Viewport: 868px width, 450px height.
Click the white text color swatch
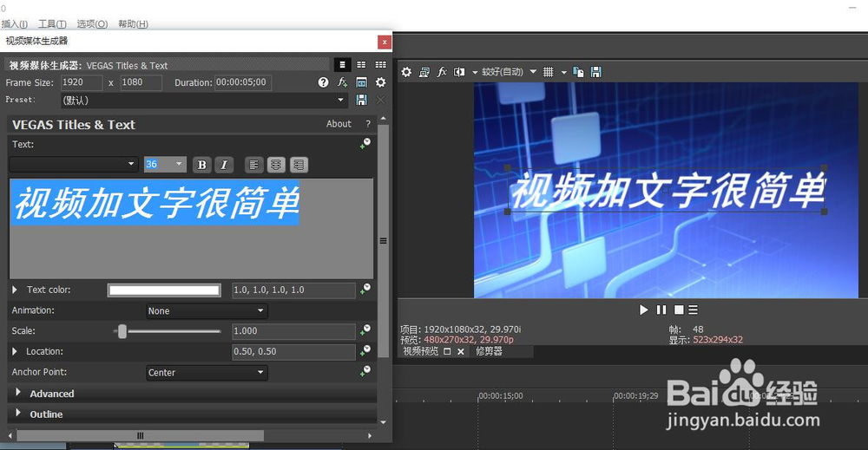(x=164, y=290)
